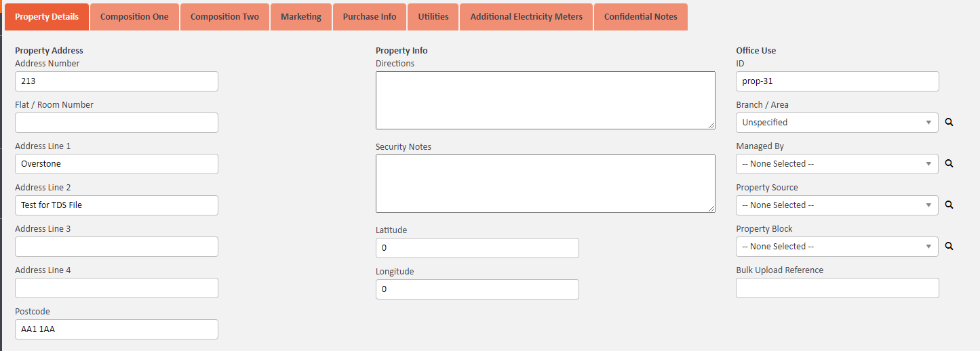Image resolution: width=980 pixels, height=351 pixels.
Task: Click inside the Directions text area
Action: [545, 100]
